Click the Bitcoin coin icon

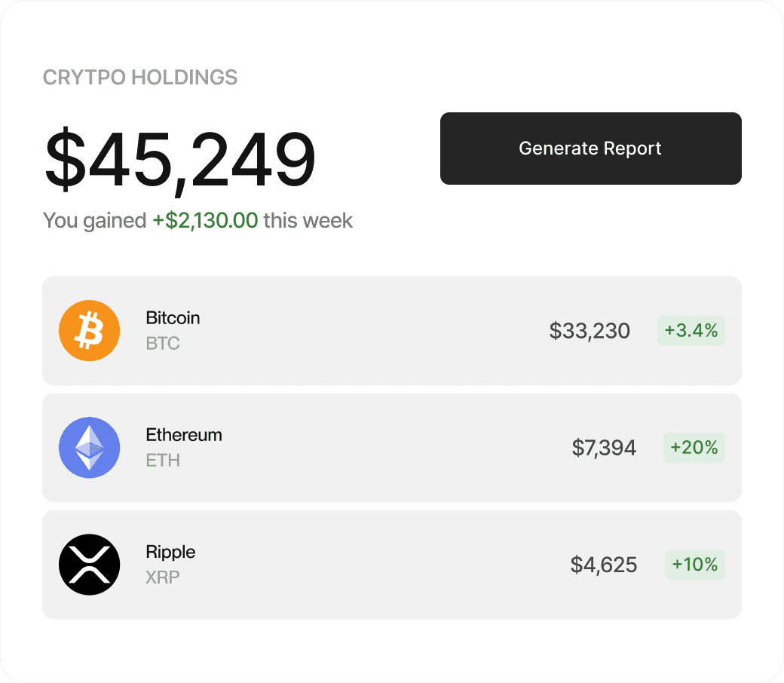89,330
